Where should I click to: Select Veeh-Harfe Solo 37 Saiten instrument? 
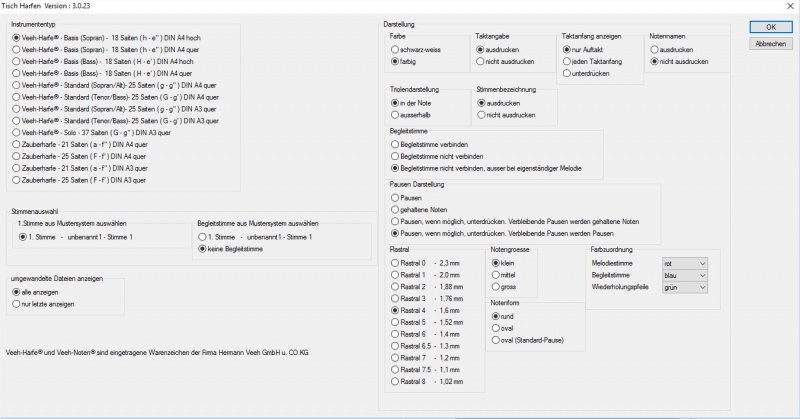point(17,132)
